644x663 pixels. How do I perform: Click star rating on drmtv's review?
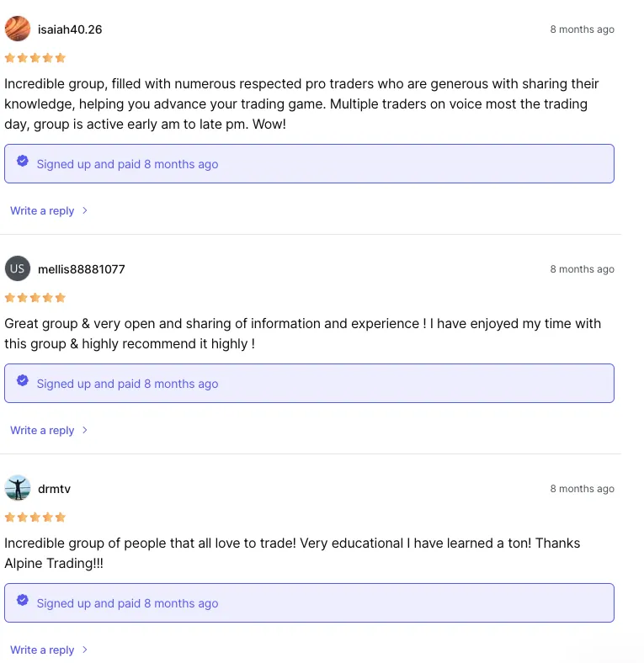35,517
